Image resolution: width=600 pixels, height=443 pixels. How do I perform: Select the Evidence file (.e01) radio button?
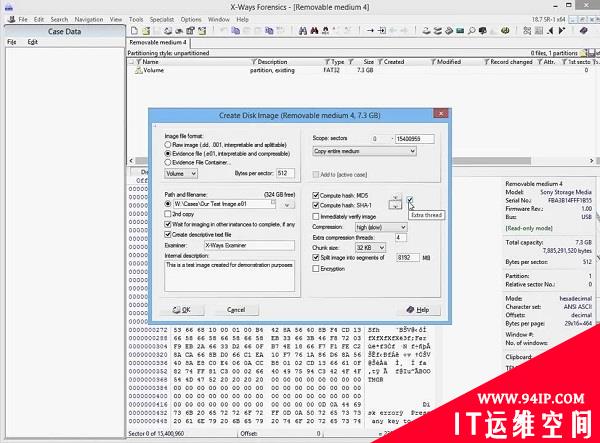[x=168, y=154]
